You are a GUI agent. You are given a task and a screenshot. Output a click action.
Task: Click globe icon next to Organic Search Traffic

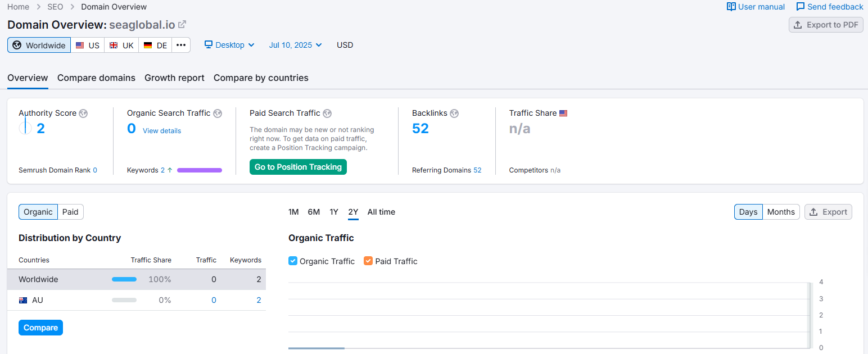click(218, 113)
